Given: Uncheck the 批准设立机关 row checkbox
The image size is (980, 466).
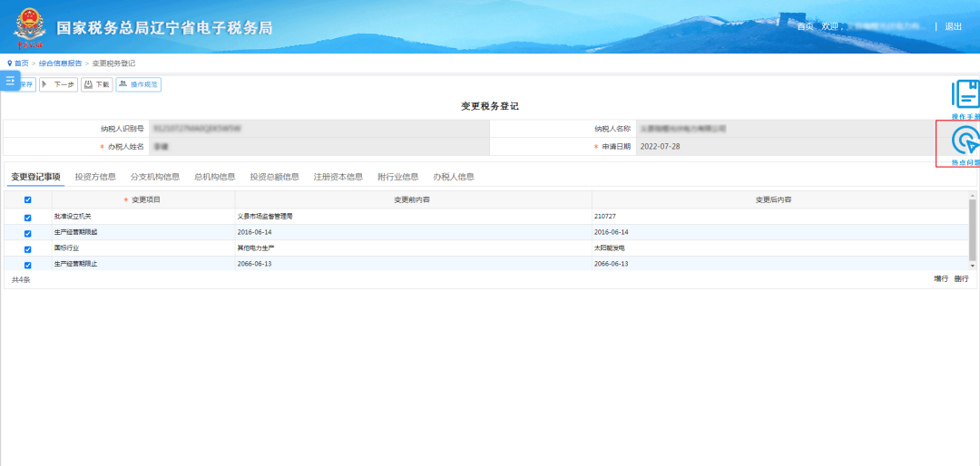Looking at the screenshot, I should 27,218.
